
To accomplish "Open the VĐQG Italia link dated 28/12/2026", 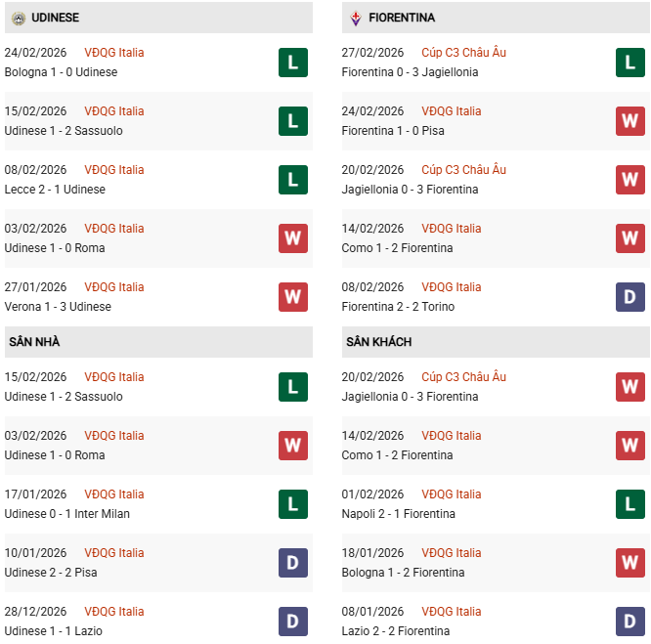I will click(113, 612).
